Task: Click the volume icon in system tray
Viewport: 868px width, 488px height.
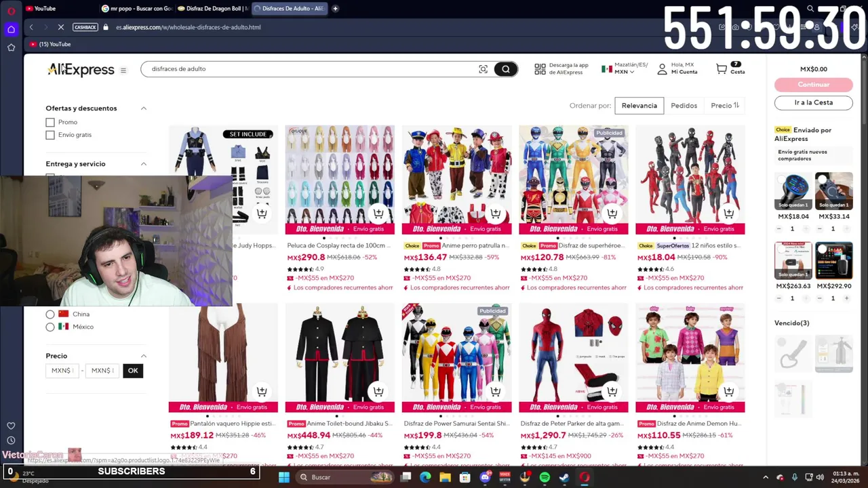Action: (x=819, y=477)
